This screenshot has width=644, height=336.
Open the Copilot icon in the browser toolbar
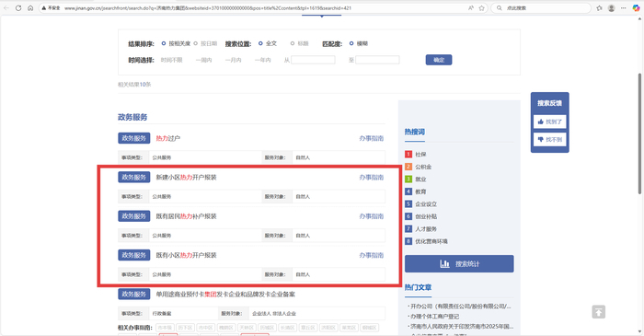636,7
